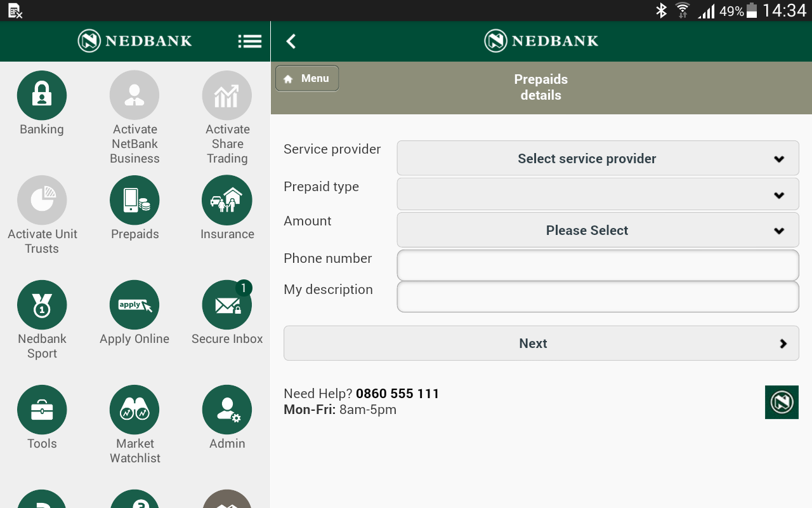The image size is (812, 508).
Task: Click the Menu home button
Action: pos(307,79)
